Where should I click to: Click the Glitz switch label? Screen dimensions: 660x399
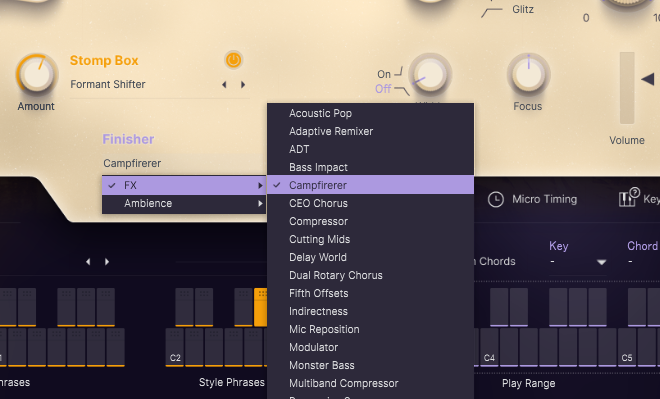point(523,9)
